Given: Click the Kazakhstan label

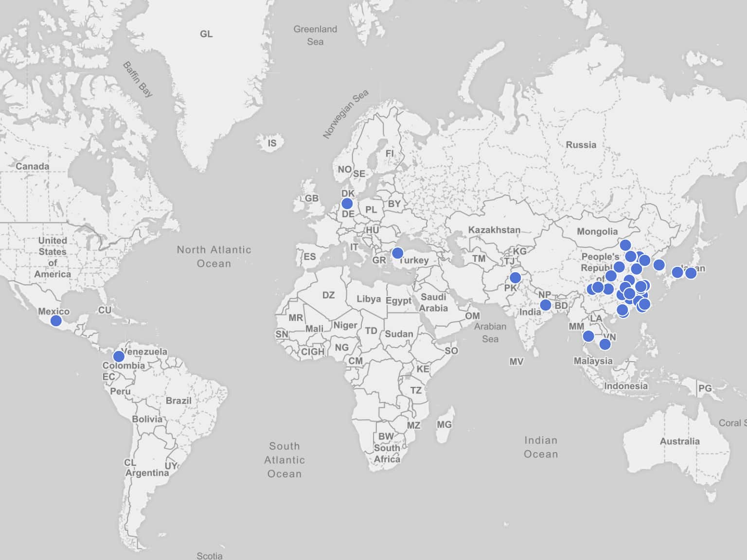Looking at the screenshot, I should point(494,230).
